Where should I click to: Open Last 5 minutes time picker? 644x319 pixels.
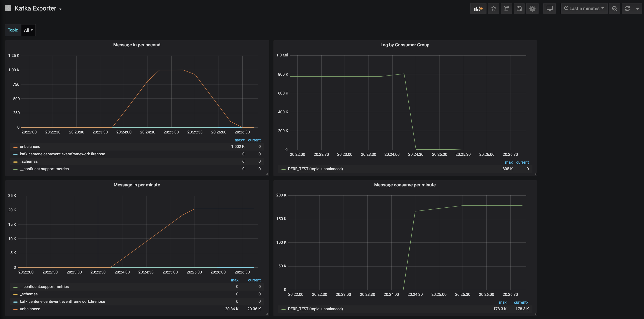pyautogui.click(x=584, y=9)
